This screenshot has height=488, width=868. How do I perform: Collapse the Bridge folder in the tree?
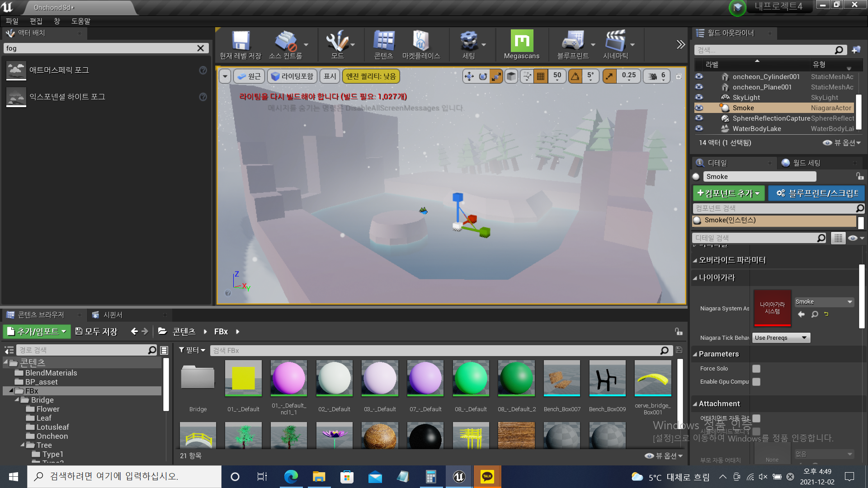17,400
